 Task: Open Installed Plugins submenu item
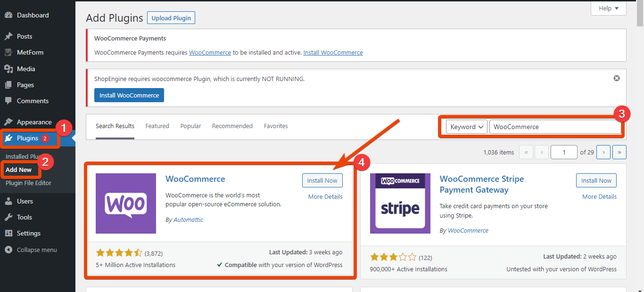pos(24,156)
